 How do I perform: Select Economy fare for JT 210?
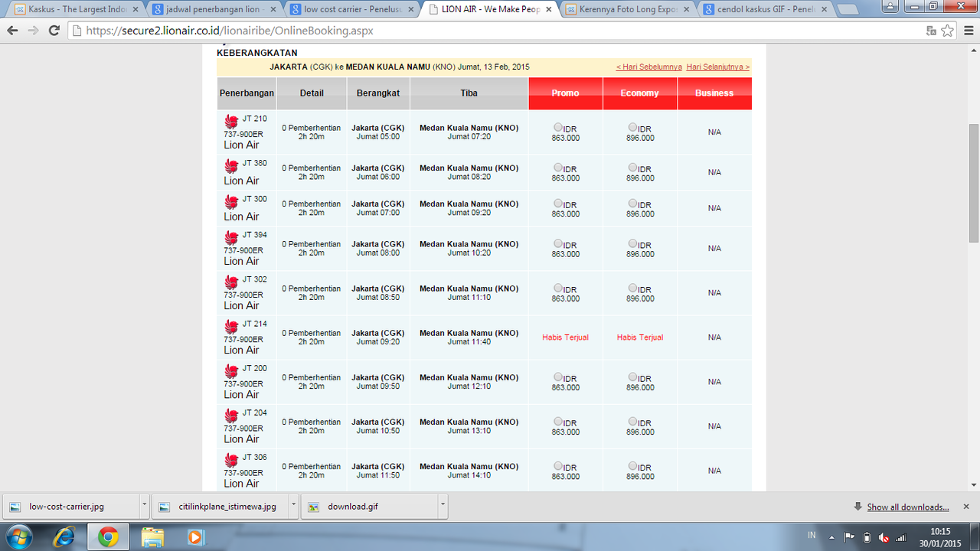click(x=632, y=128)
